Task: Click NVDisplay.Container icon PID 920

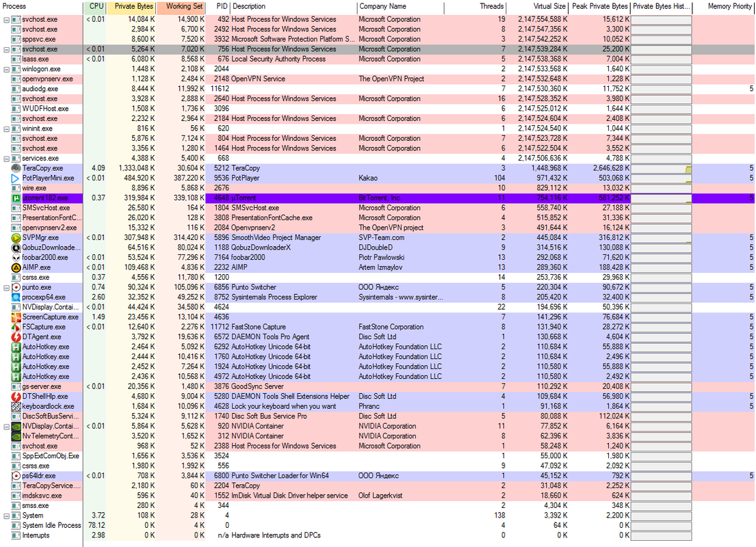Action: [x=16, y=426]
